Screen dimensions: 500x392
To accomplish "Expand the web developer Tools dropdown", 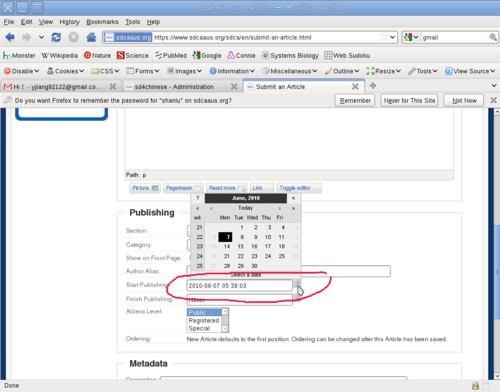I will pyautogui.click(x=423, y=71).
